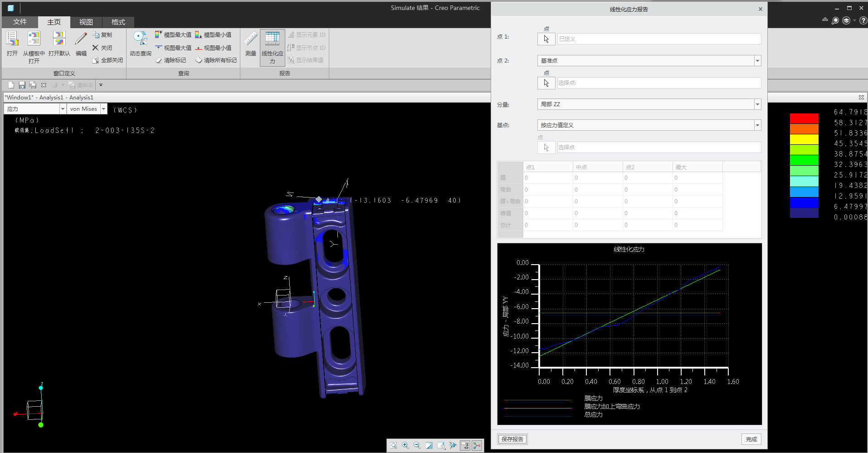Switch to the View (视图) tab

[x=86, y=22]
